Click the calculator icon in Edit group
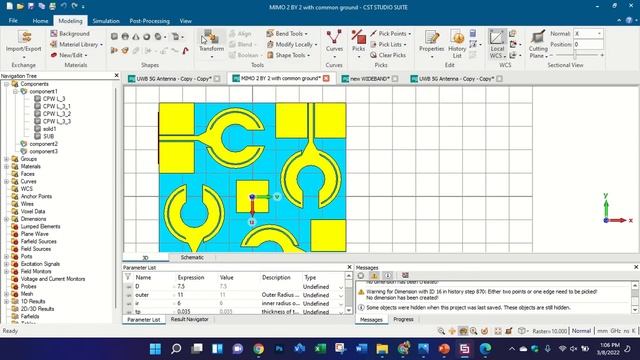This screenshot has width=640, height=360. [473, 33]
